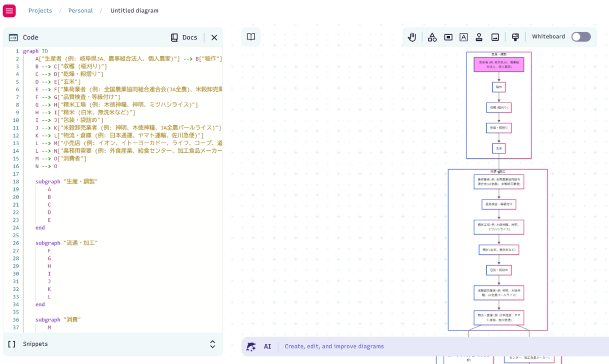Select the Untitled diagram title
The height and width of the screenshot is (364, 609).
coord(134,10)
